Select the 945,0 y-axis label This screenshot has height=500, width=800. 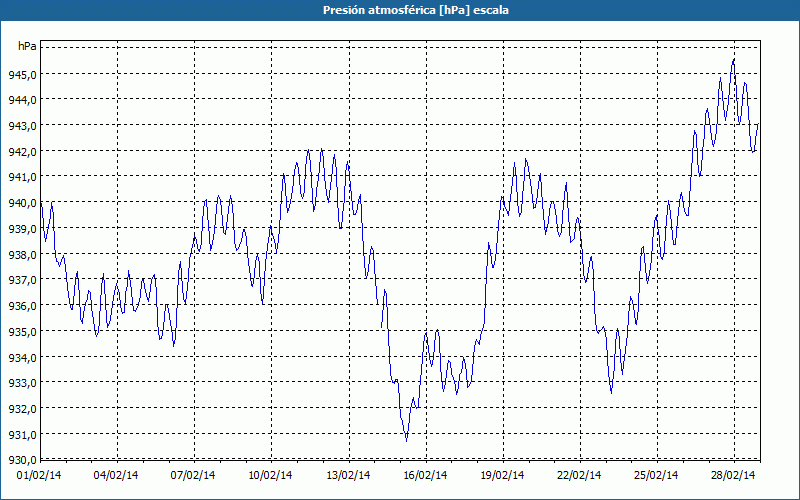tap(22, 75)
